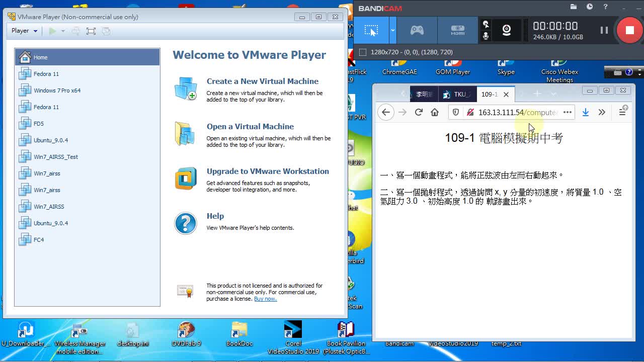644x362 pixels.
Task: Enter full screen mode in VMware Player
Action: (91, 31)
